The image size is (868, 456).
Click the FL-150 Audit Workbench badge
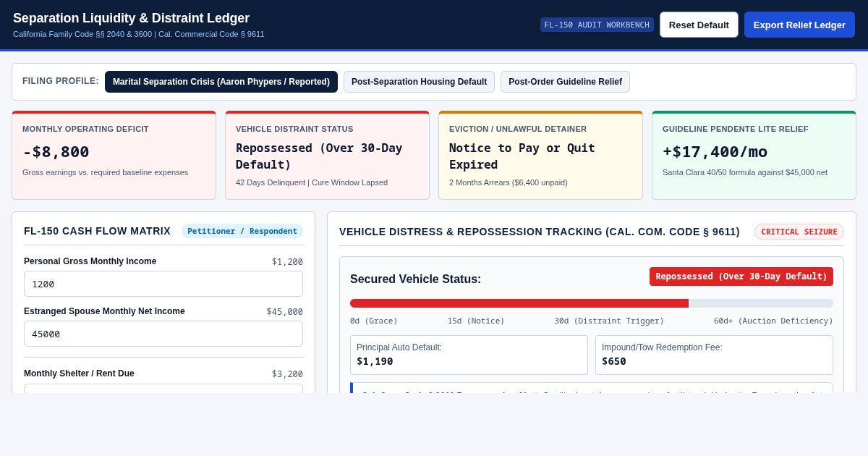tap(597, 25)
